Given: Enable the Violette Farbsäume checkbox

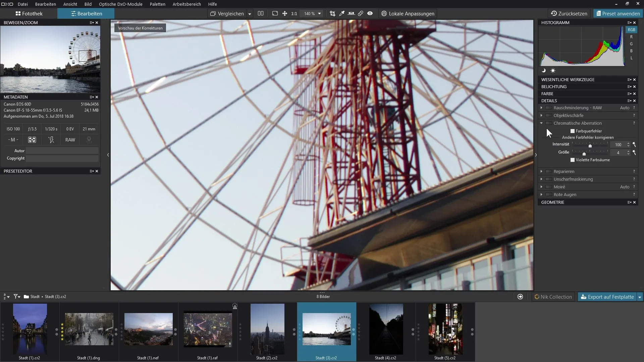Looking at the screenshot, I should (573, 160).
